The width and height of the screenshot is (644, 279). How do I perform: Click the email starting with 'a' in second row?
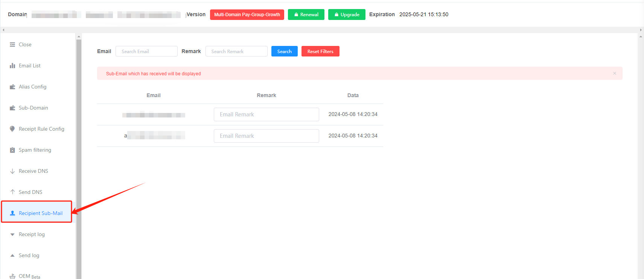pos(154,136)
